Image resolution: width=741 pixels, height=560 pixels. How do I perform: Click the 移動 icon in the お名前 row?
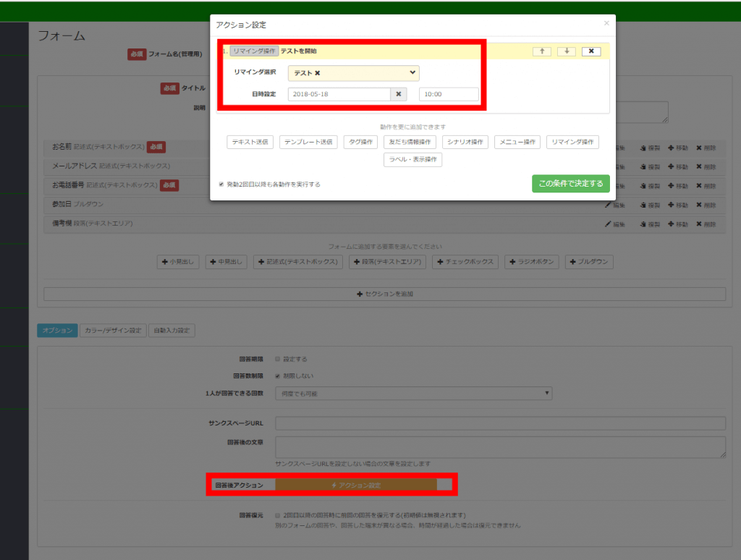tap(671, 148)
